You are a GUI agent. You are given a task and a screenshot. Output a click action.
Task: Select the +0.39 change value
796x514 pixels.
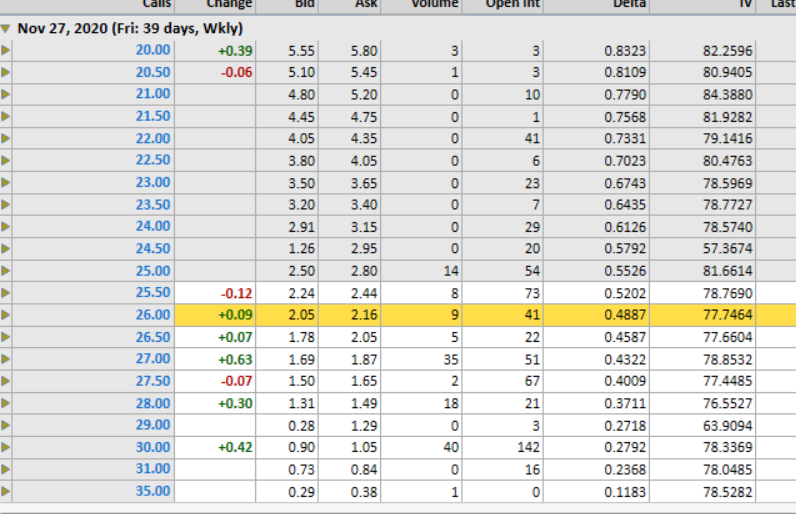pyautogui.click(x=235, y=51)
